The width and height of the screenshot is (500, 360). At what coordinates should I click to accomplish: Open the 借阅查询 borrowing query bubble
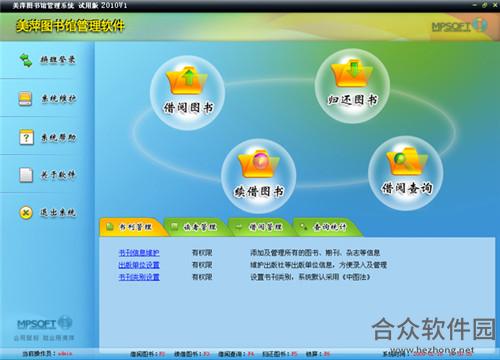click(406, 173)
